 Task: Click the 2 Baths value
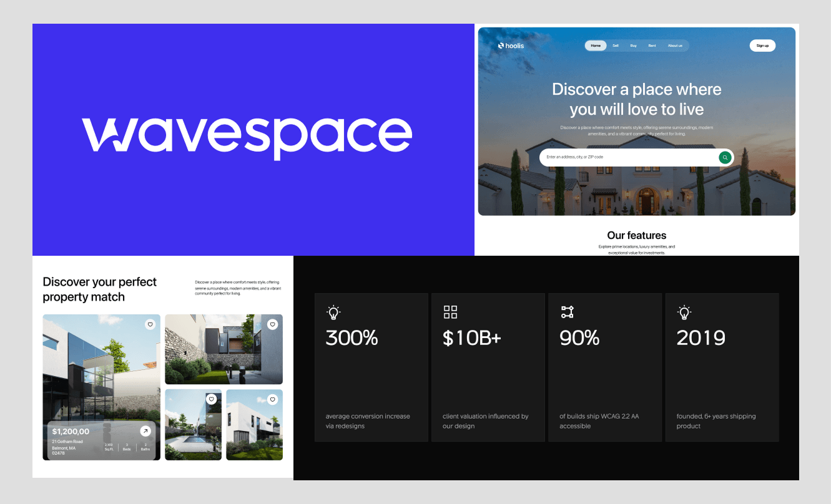click(x=145, y=447)
